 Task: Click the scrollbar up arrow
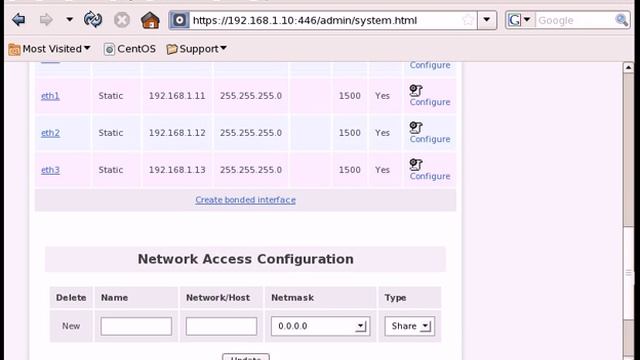628,67
